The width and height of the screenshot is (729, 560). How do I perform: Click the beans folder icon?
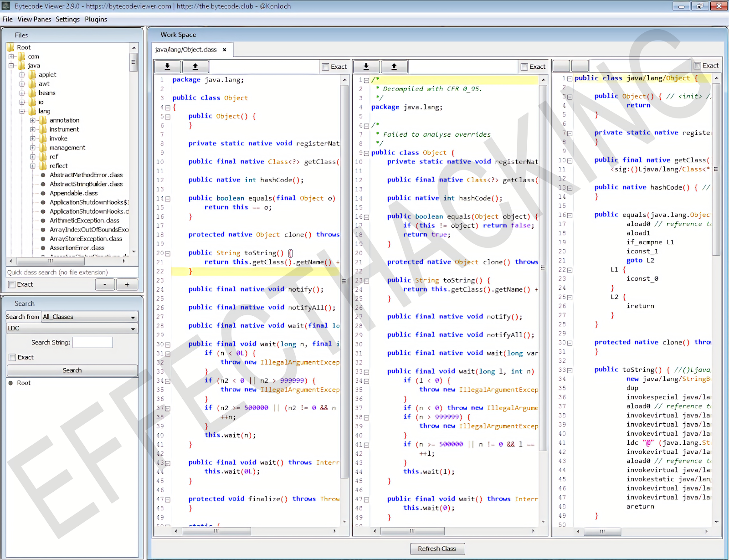pyautogui.click(x=32, y=93)
